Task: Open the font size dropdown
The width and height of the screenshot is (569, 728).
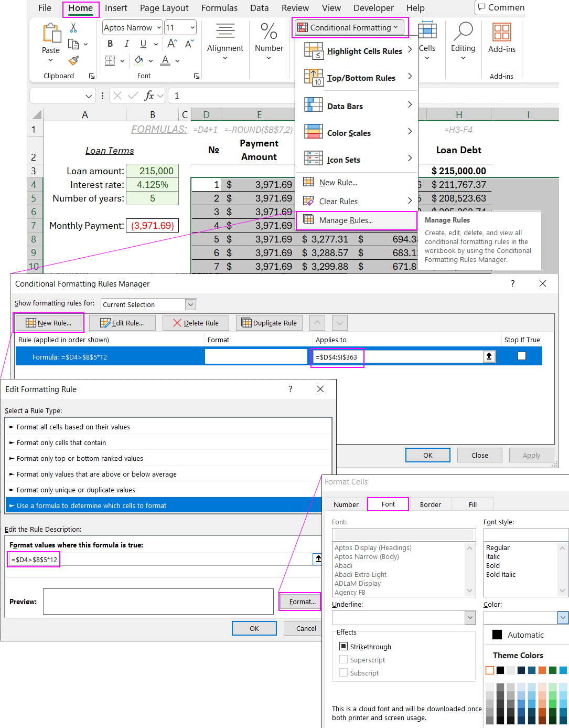Action: click(192, 28)
